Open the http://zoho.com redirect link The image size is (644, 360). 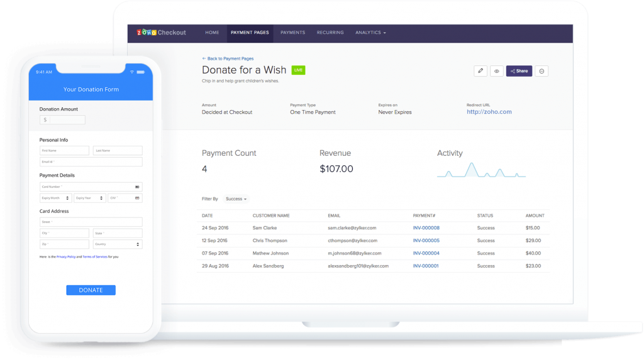pos(489,112)
